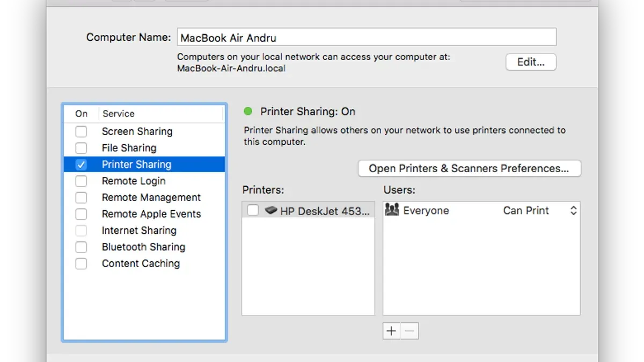
Task: Select the File Sharing service label
Action: [129, 148]
